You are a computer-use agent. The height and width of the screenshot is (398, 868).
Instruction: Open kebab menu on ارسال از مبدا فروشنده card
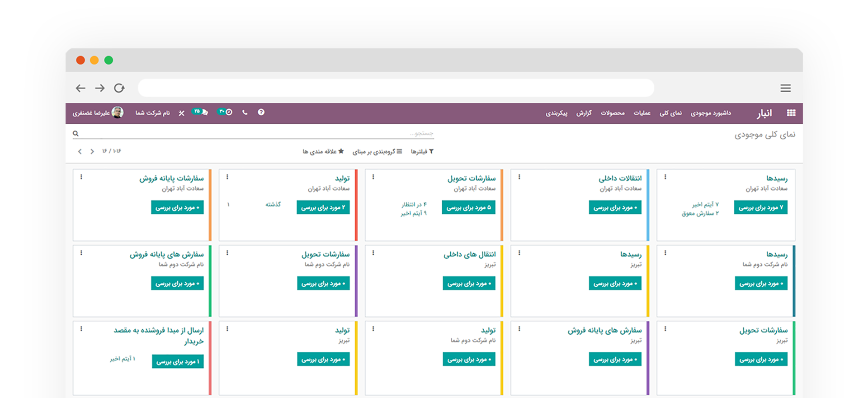(x=81, y=329)
